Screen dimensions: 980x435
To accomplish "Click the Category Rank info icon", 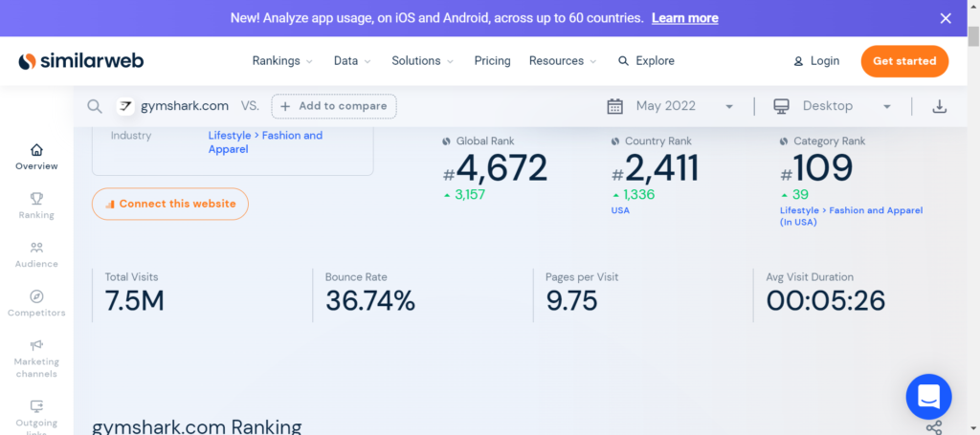I will pos(784,141).
